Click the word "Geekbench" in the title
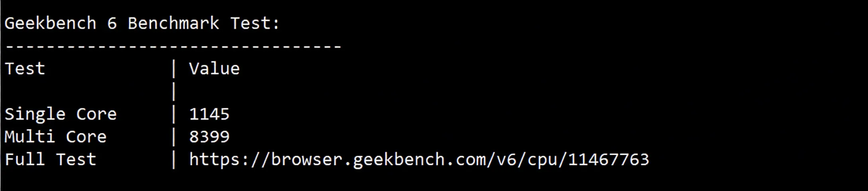This screenshot has width=868, height=191. [50, 23]
